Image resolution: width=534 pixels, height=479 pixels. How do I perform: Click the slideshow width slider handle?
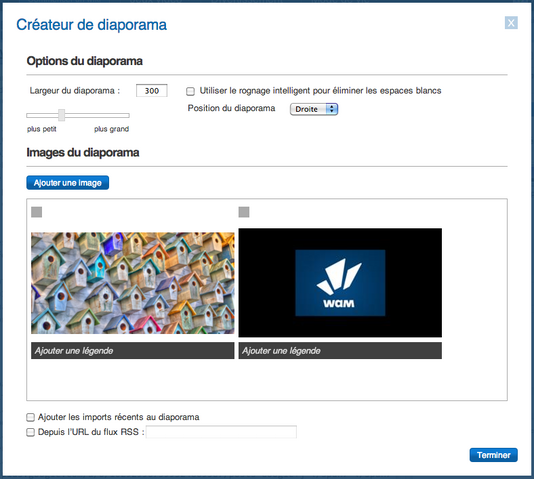coord(61,115)
